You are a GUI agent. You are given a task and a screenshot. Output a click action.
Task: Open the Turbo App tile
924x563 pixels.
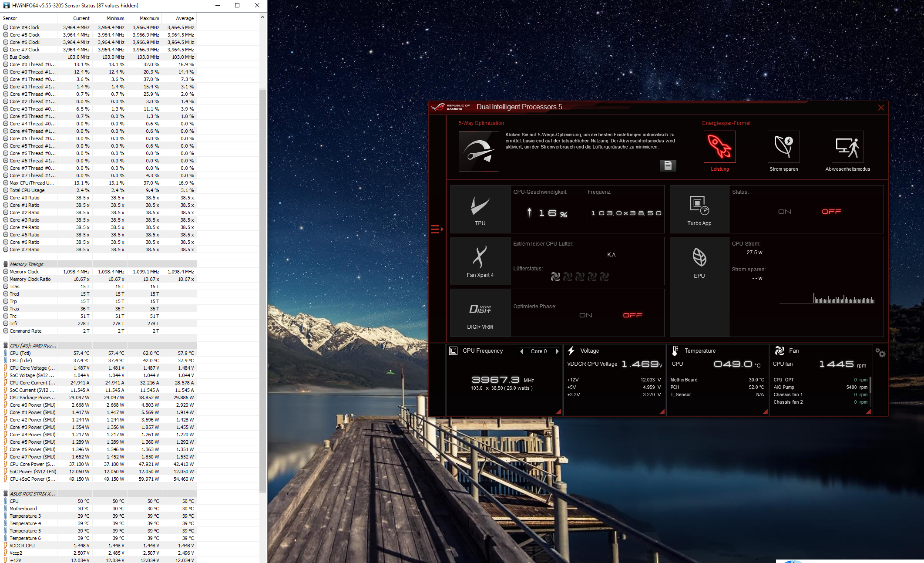point(699,209)
